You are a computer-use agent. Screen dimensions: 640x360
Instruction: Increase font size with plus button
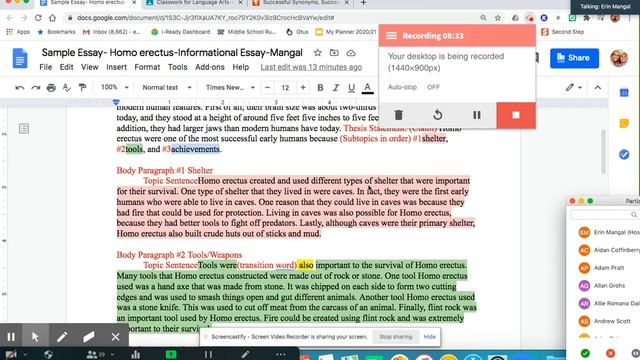click(303, 87)
